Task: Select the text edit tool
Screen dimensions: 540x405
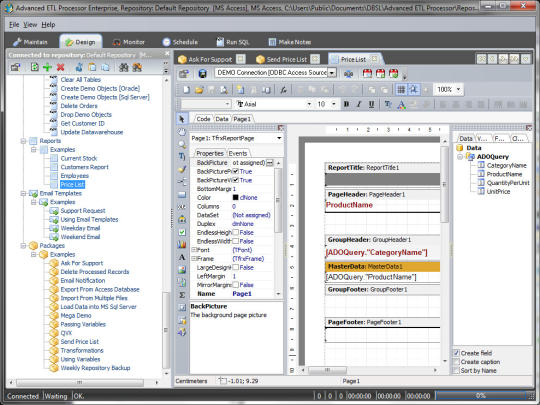Action: (182, 157)
